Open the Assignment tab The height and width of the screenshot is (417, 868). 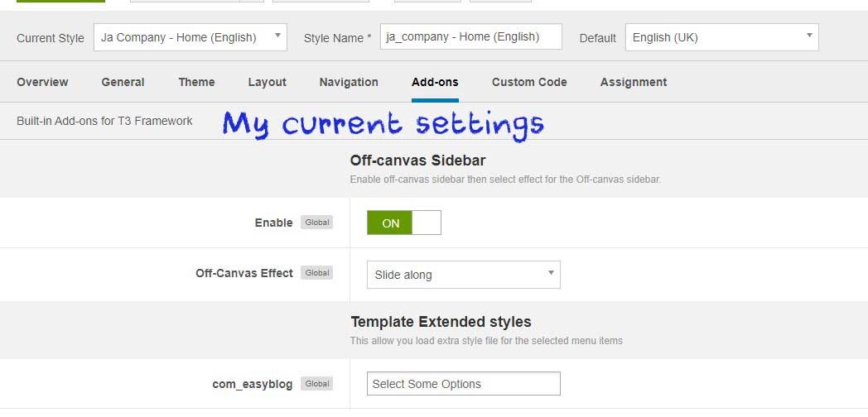coord(634,82)
